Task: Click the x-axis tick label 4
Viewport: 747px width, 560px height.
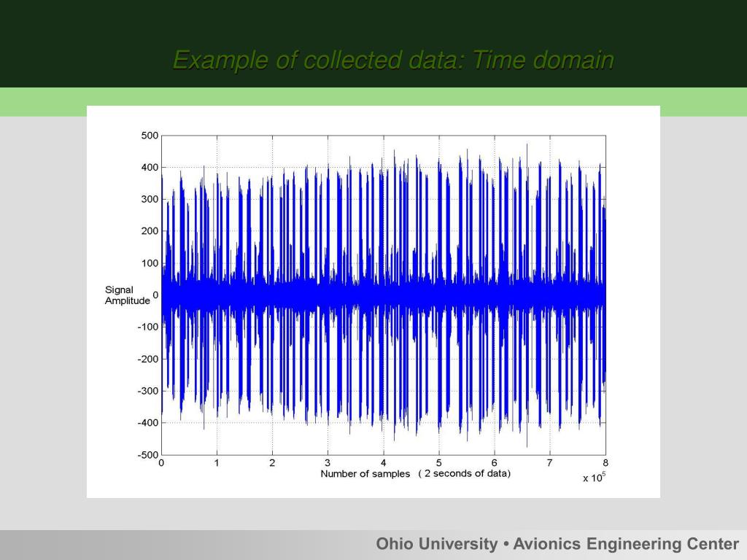Action: [383, 463]
